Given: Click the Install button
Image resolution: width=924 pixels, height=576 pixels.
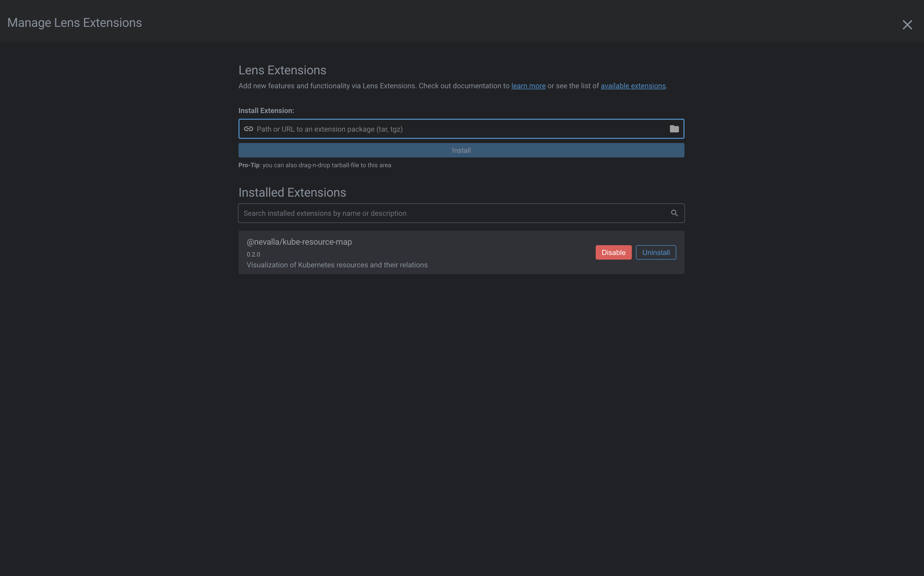Looking at the screenshot, I should [461, 150].
